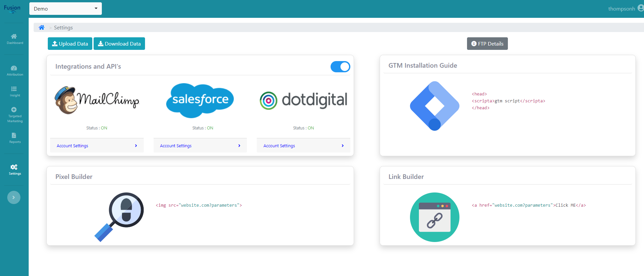Open dotdigital Account Settings
The image size is (644, 276).
click(x=304, y=146)
